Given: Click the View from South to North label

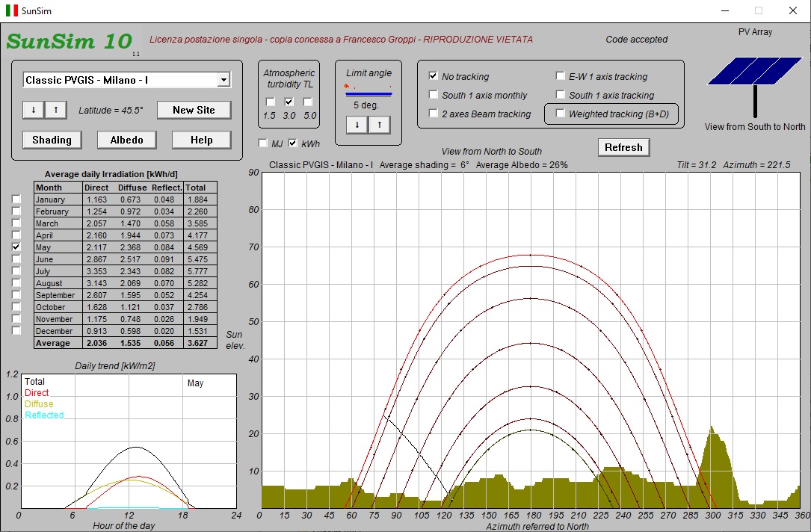Looking at the screenshot, I should (755, 127).
